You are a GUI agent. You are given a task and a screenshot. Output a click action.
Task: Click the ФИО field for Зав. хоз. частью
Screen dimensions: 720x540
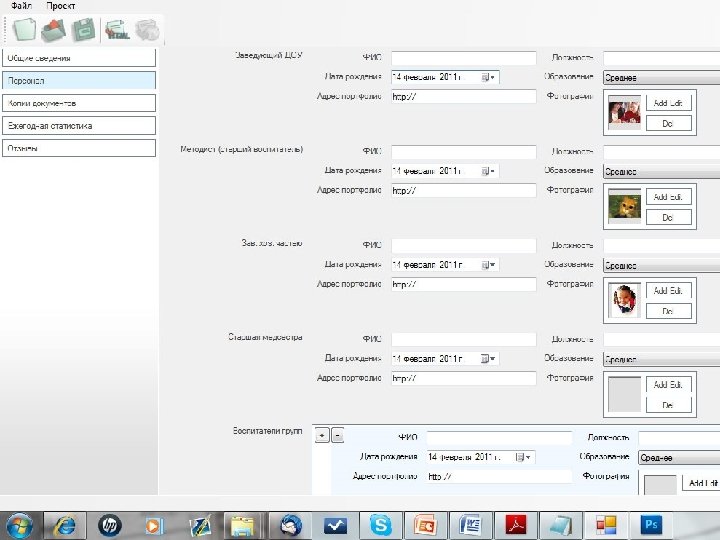464,245
